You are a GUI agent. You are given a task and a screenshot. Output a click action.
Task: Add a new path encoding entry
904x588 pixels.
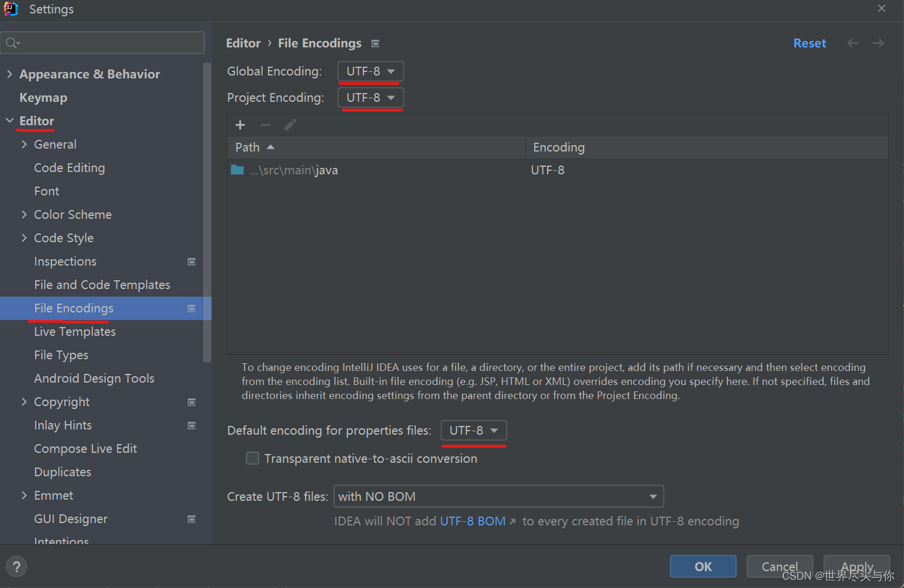click(x=240, y=125)
